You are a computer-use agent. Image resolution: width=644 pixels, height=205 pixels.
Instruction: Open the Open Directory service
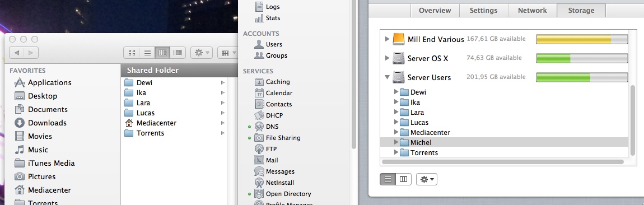[283, 194]
